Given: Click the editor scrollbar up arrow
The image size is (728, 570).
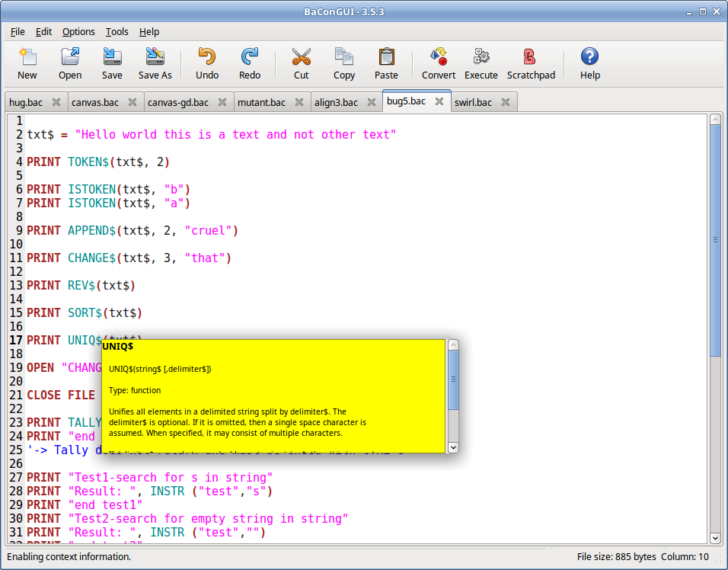Looking at the screenshot, I should pyautogui.click(x=715, y=120).
